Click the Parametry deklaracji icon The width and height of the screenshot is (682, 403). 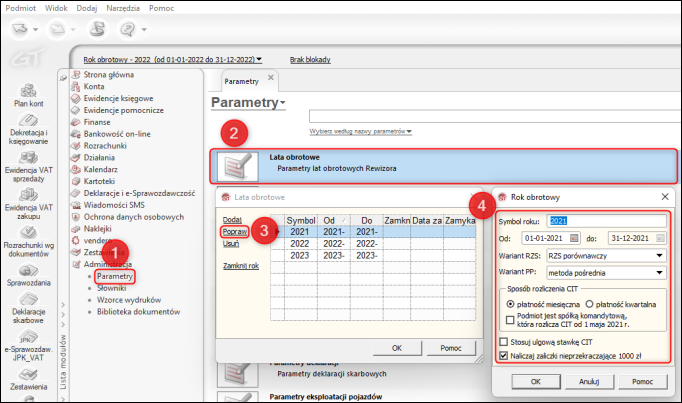[237, 374]
